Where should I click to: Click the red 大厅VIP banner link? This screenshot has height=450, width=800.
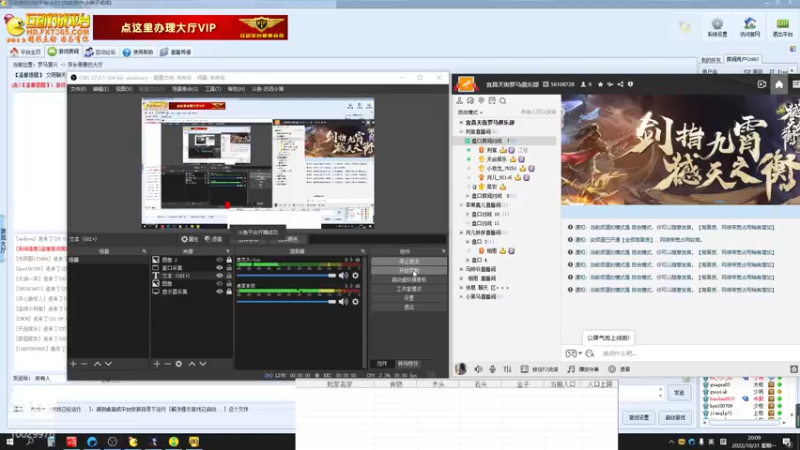(x=190, y=28)
